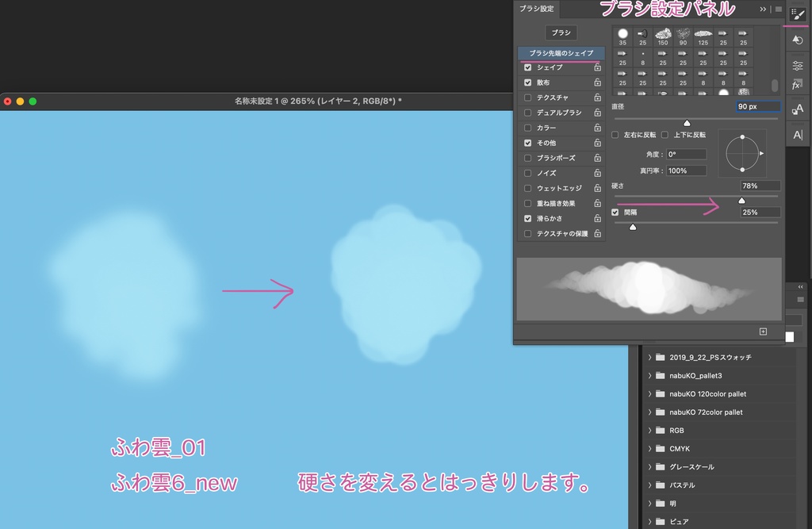Expand the RGB swatch folder
The width and height of the screenshot is (812, 529).
(x=650, y=430)
